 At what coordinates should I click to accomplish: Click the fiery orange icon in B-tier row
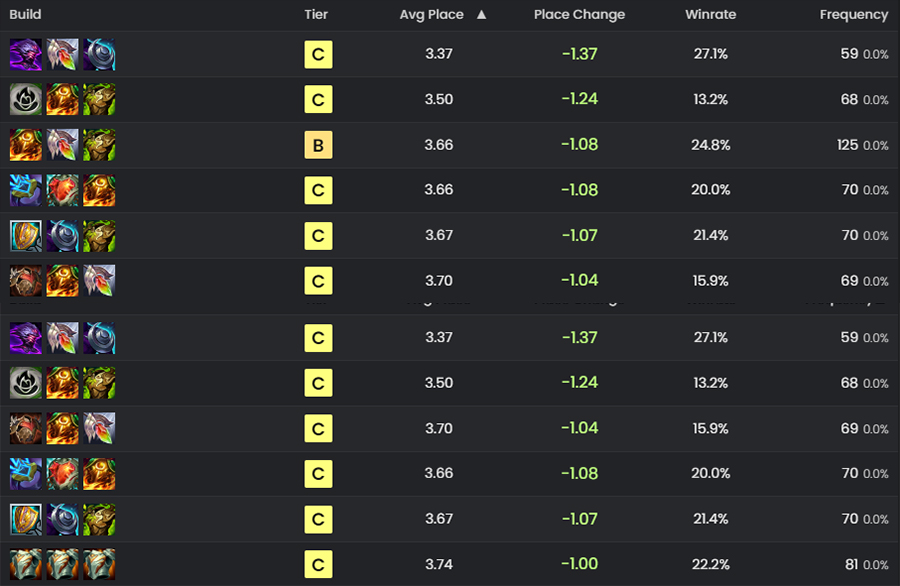(26, 145)
